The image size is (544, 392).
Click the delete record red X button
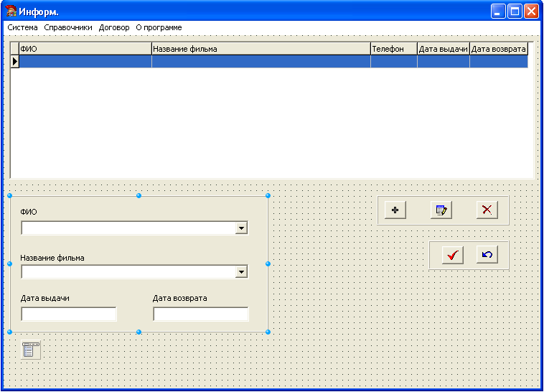[487, 210]
